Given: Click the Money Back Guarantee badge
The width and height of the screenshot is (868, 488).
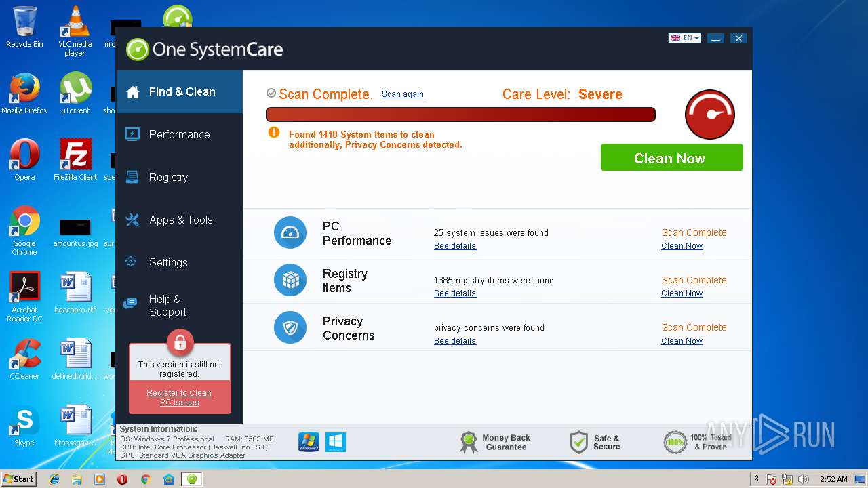Looking at the screenshot, I should pos(496,443).
